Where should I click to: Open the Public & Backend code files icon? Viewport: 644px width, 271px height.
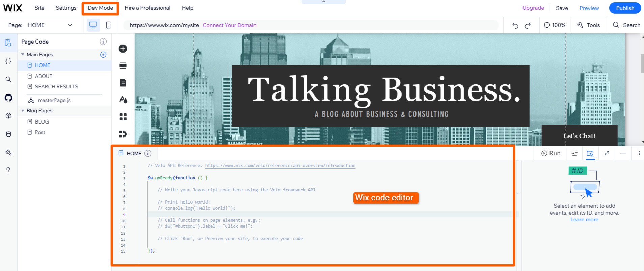click(x=8, y=61)
